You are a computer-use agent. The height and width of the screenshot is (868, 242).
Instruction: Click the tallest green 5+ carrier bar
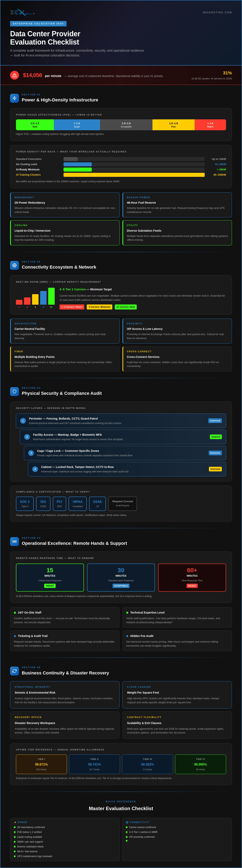pyautogui.click(x=51, y=296)
